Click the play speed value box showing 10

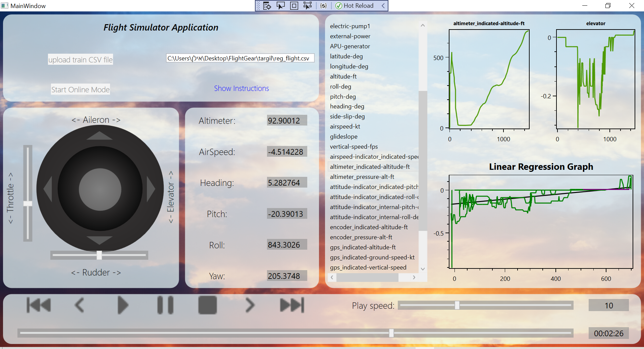click(608, 305)
